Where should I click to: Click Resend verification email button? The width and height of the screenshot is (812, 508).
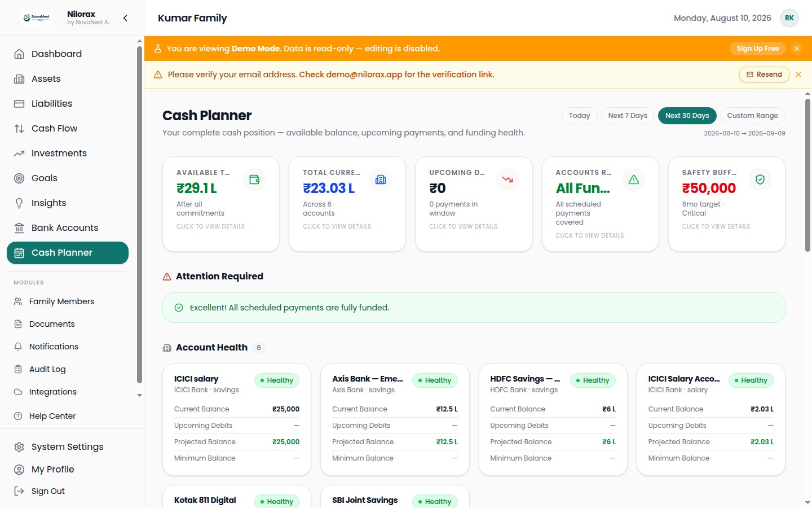(764, 75)
